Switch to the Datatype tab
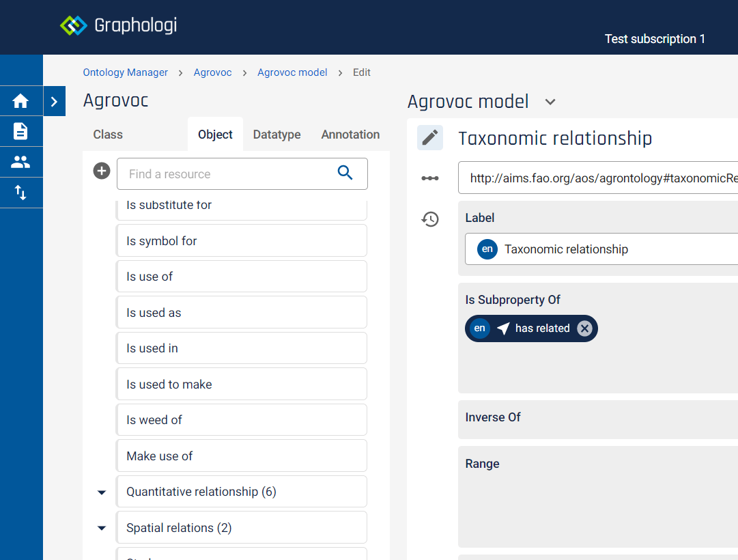 (276, 135)
